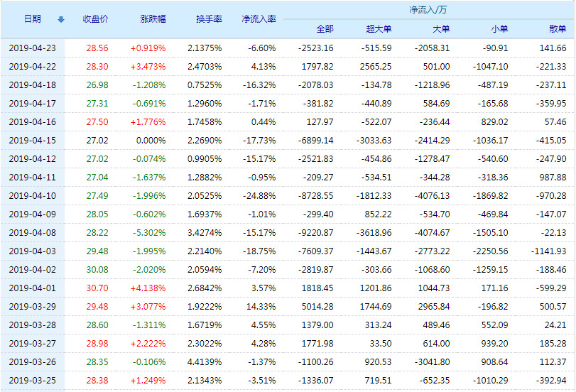This screenshot has height=392, width=576.
Task: Click the 换手率 column header
Action: pyautogui.click(x=209, y=18)
